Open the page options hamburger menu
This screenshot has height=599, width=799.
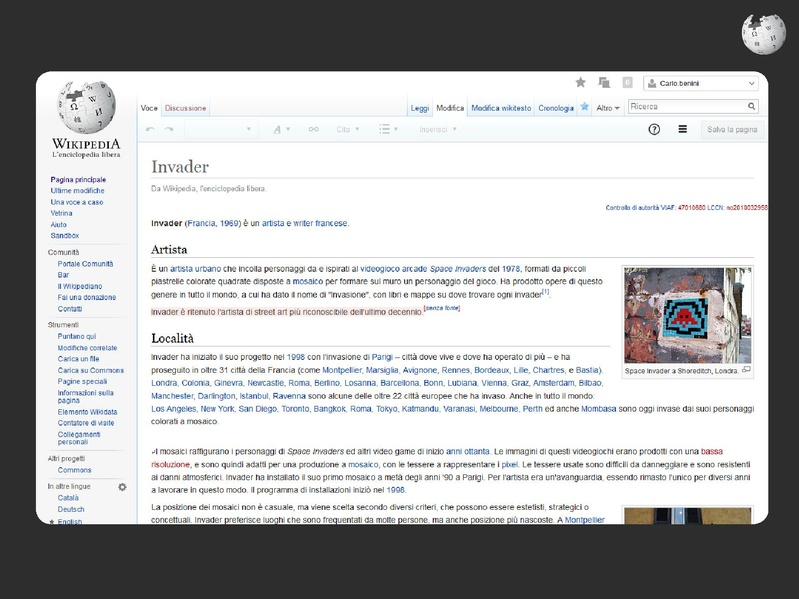(683, 129)
